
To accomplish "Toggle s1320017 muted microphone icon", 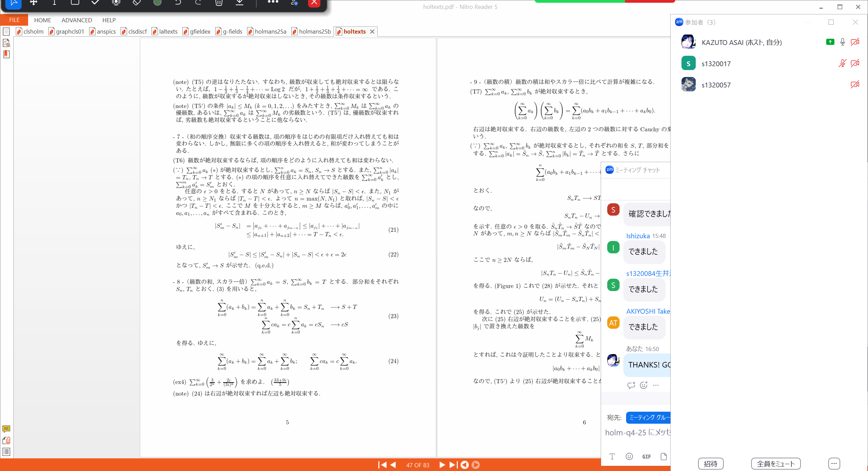I will coord(842,63).
